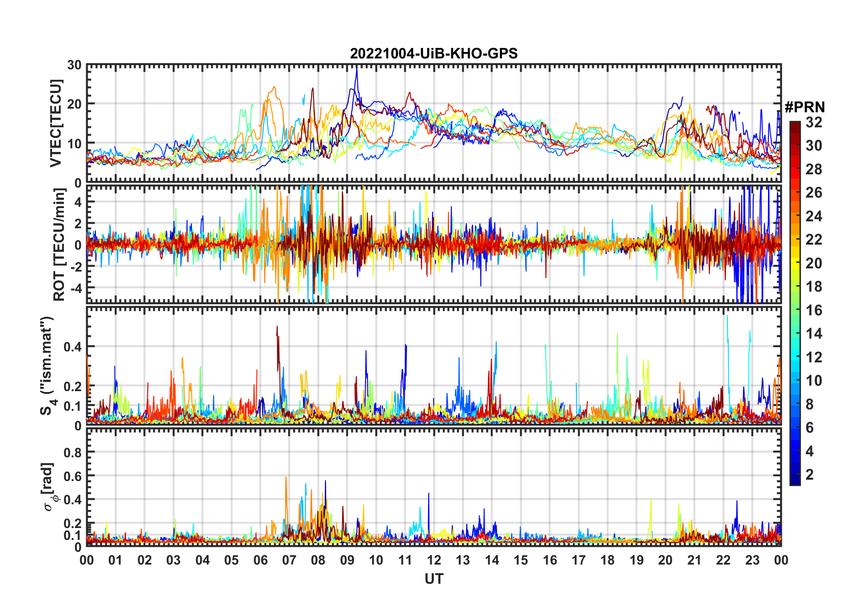
Task: Click x-axis tick label 12
Action: tap(434, 560)
